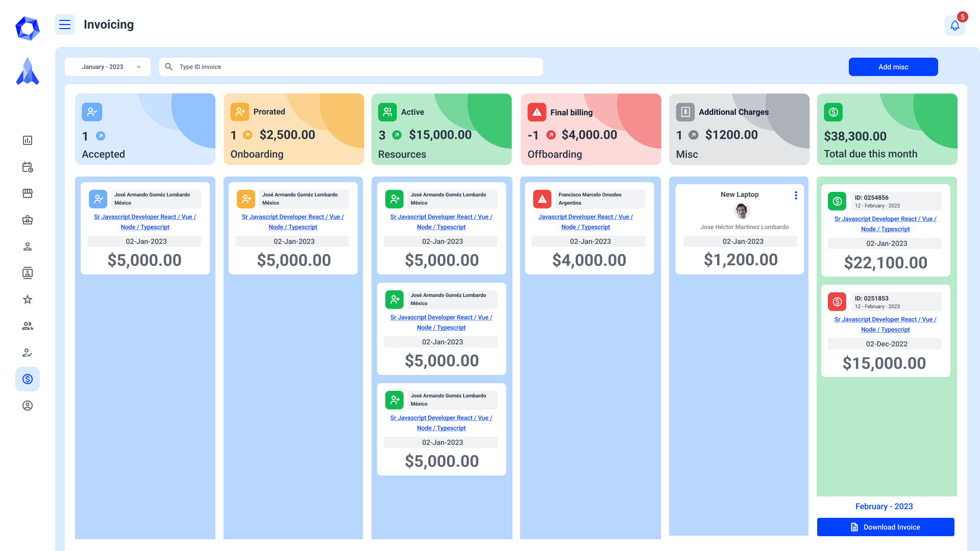Open the storefront sidebar icon
Screen dimensions: 980x551
point(28,193)
